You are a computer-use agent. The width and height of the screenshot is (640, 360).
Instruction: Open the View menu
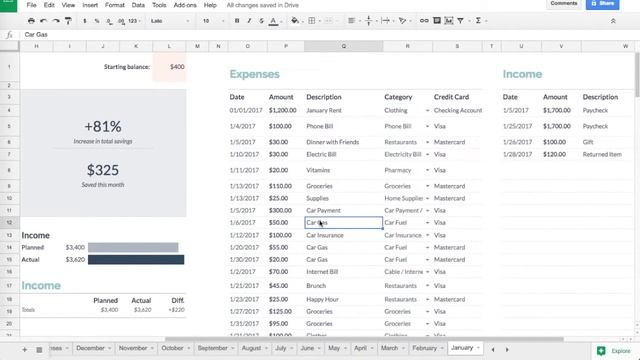tap(68, 5)
